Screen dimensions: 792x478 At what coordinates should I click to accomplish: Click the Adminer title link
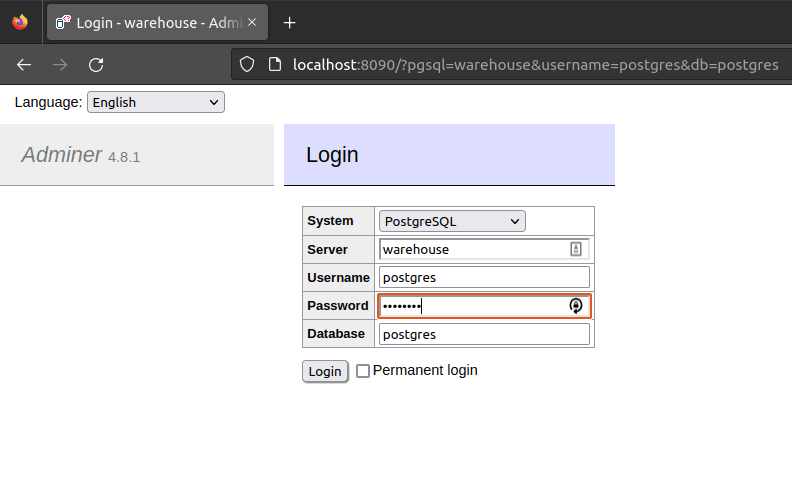click(62, 155)
